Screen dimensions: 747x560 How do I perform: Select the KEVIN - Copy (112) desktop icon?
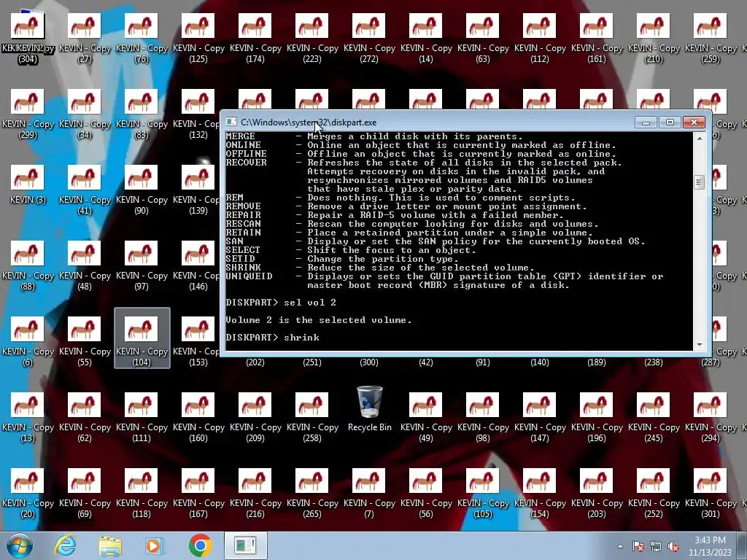(x=540, y=38)
